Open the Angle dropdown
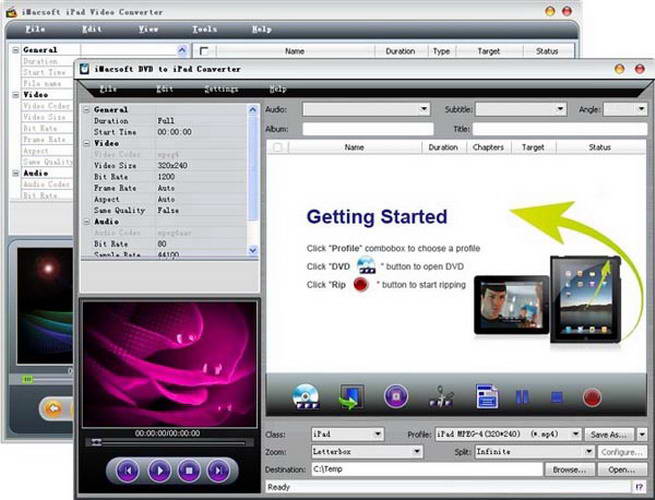 point(641,109)
